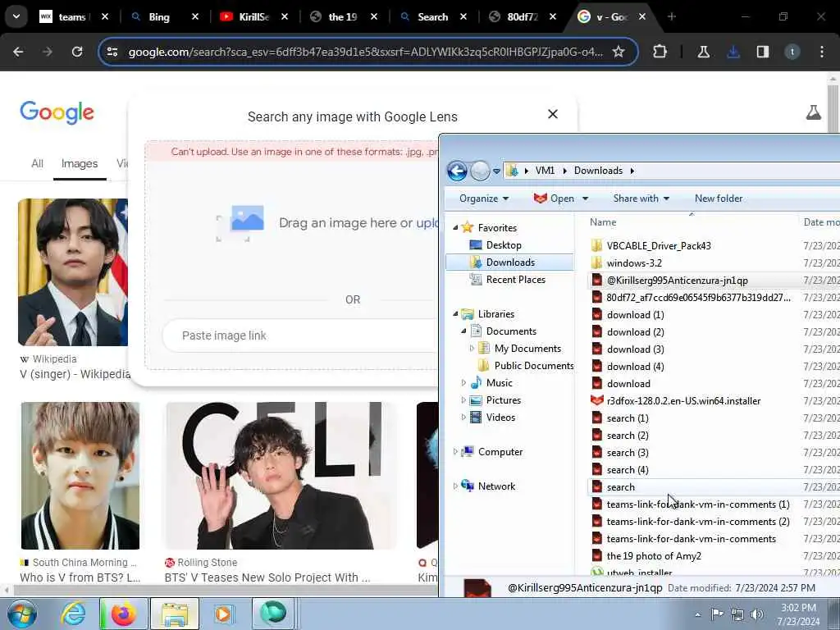The height and width of the screenshot is (630, 840).
Task: Click the Paste image link field
Action: pos(300,336)
